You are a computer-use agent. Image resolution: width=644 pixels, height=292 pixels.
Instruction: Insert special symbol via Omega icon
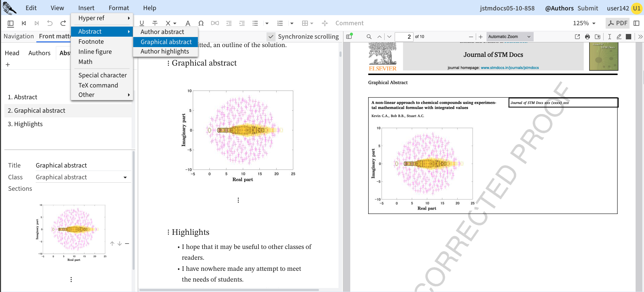pyautogui.click(x=201, y=23)
